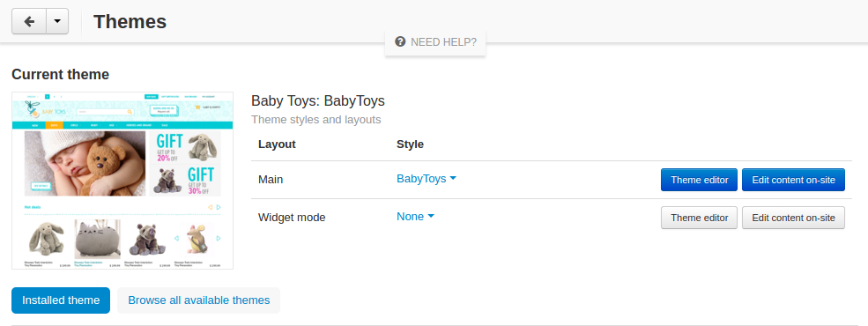Open Theme editor for Widget mode

[x=699, y=218]
